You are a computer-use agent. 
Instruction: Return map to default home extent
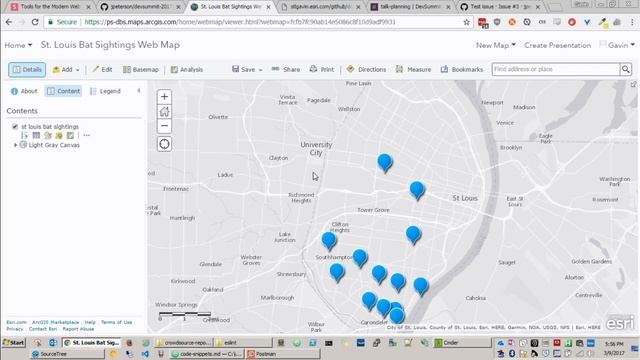tap(164, 111)
